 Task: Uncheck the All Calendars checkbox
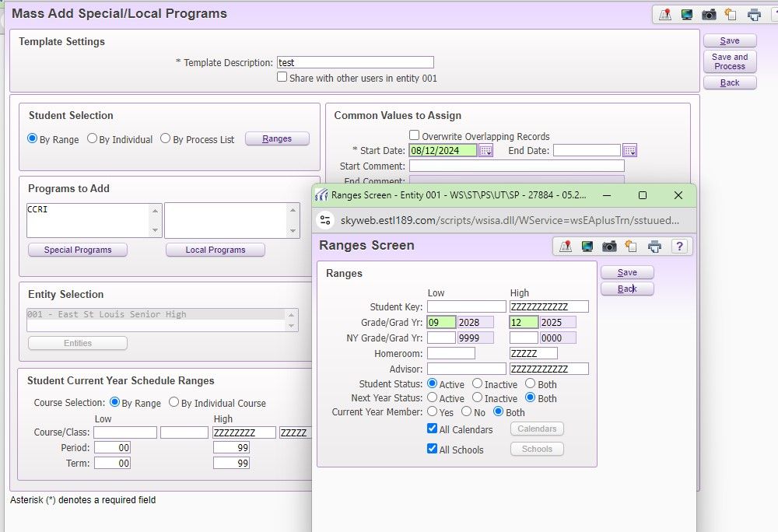click(x=432, y=429)
